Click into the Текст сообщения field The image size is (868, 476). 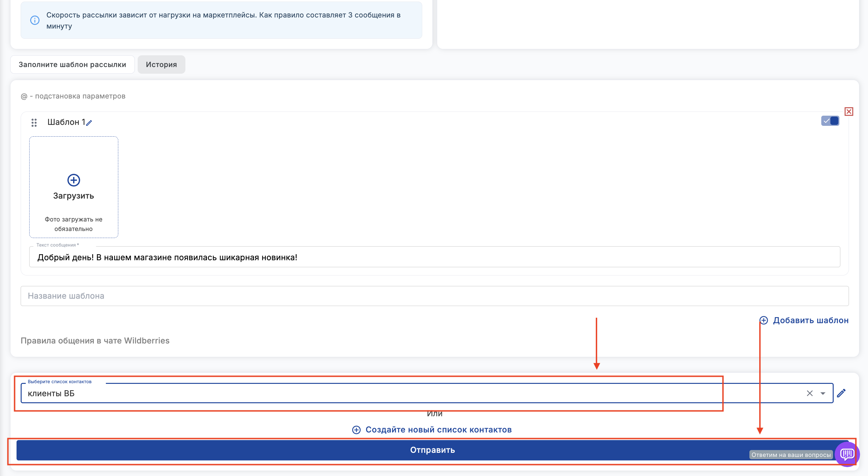pos(434,257)
